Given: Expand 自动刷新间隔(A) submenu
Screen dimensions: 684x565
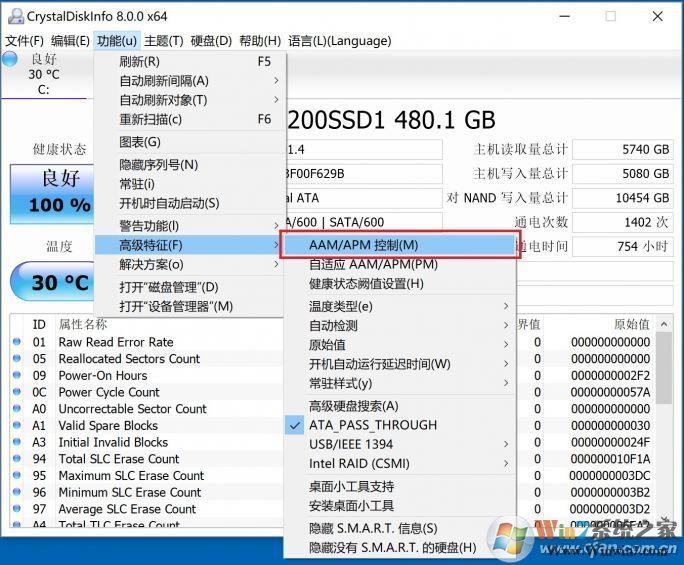Looking at the screenshot, I should 190,81.
